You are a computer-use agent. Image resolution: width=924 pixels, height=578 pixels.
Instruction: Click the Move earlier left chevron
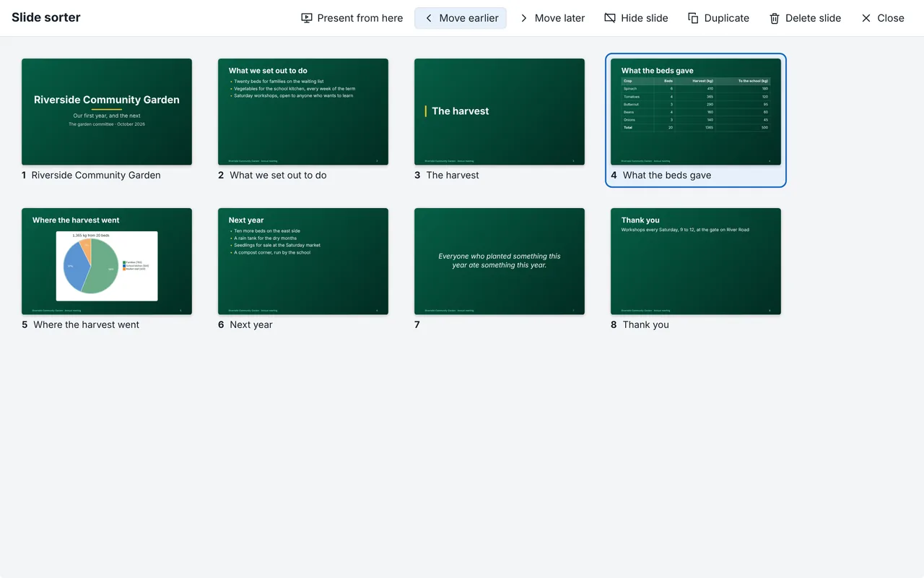click(429, 18)
